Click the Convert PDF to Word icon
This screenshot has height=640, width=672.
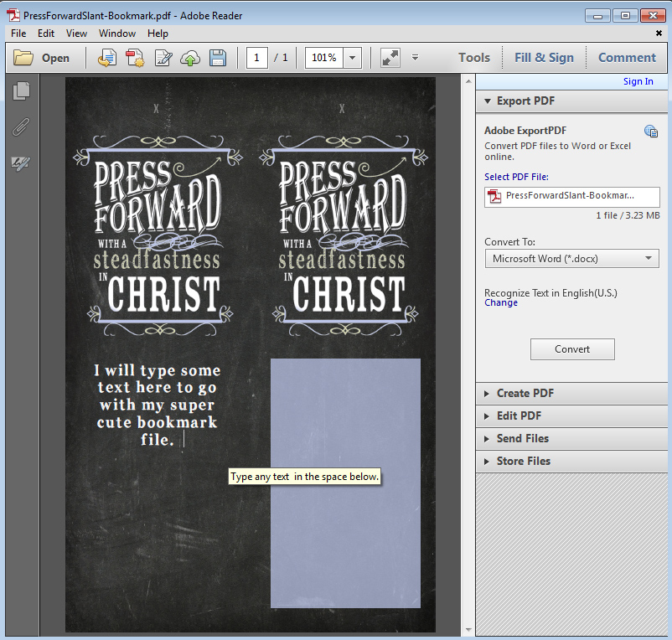click(107, 58)
